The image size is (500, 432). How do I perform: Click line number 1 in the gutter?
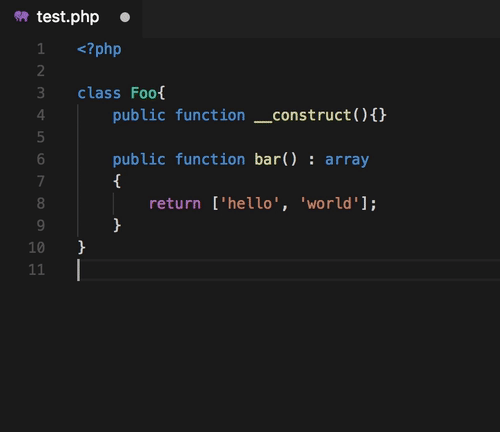pyautogui.click(x=41, y=49)
